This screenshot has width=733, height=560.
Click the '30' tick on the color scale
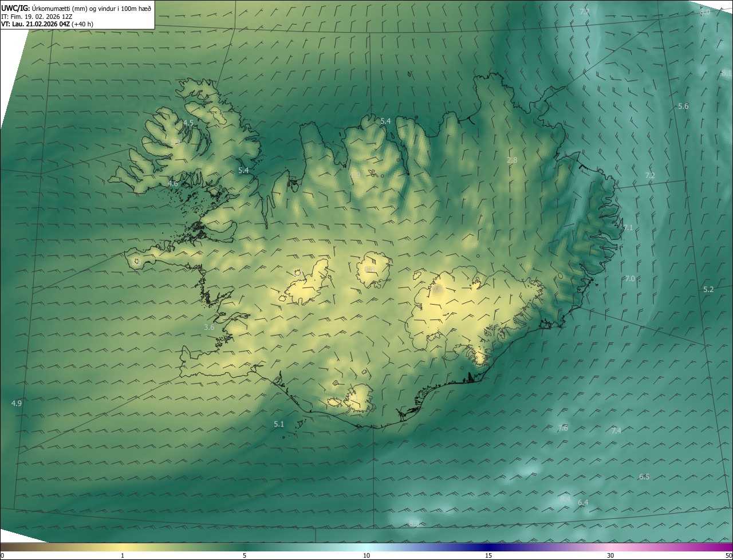tap(610, 555)
